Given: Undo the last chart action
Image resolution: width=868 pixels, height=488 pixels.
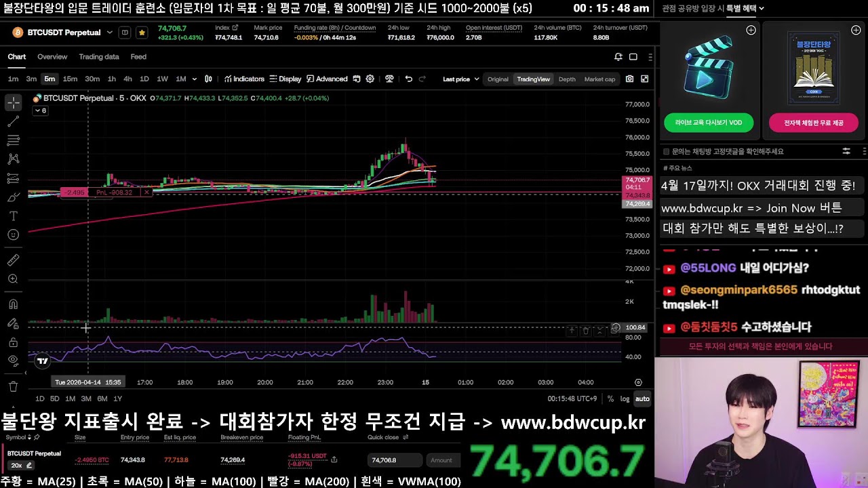Looking at the screenshot, I should coord(408,79).
